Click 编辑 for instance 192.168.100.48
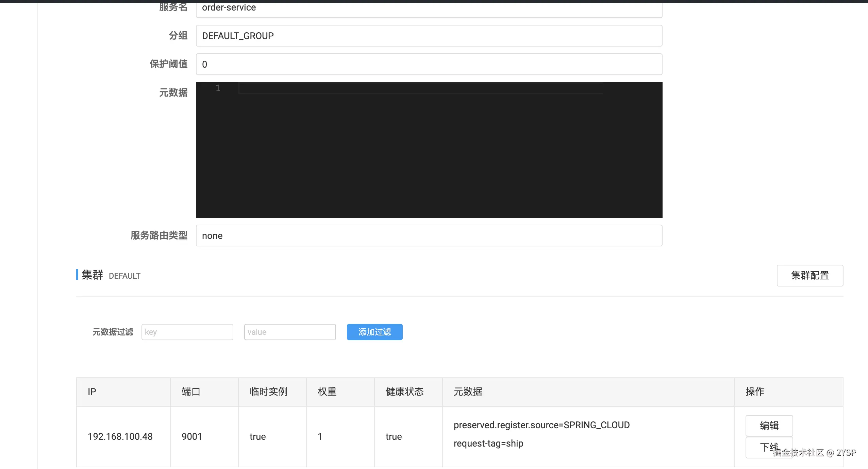The height and width of the screenshot is (469, 868). tap(769, 425)
